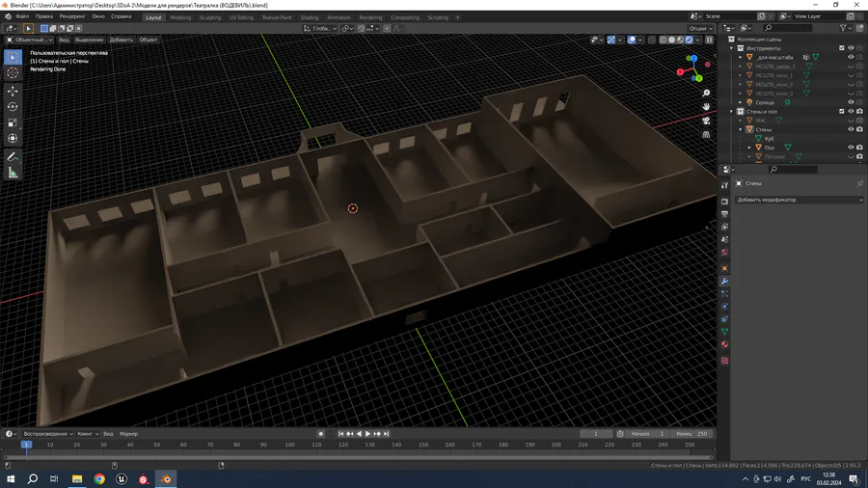Select the Move tool in left toolbar
Screen dimensions: 868x488
pyautogui.click(x=13, y=90)
